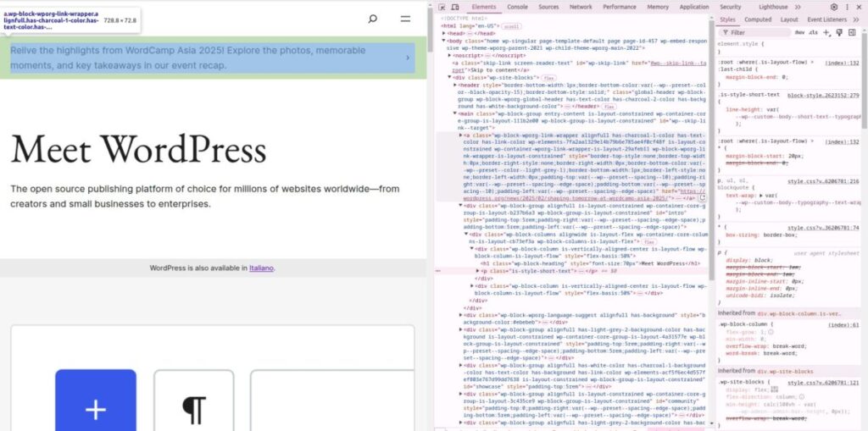The height and width of the screenshot is (431, 868).
Task: Open style.css 6206781:121 source link
Action: tap(823, 383)
